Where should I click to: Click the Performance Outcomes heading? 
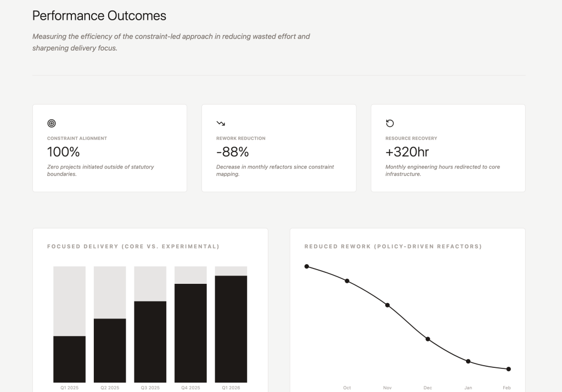pyautogui.click(x=99, y=16)
